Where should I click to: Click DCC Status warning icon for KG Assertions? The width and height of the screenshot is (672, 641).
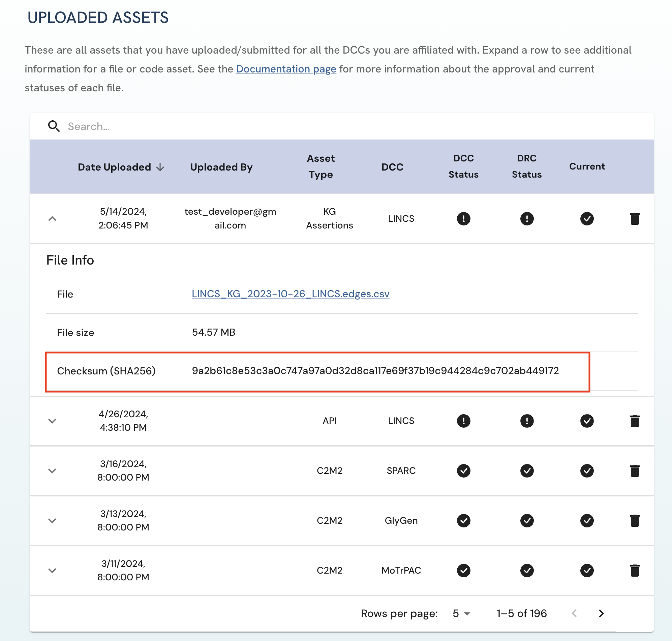click(x=463, y=219)
